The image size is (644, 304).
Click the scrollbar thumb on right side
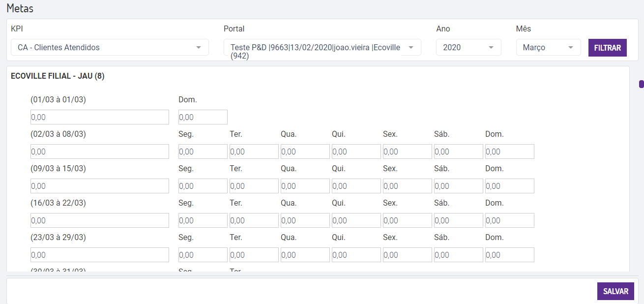[641, 84]
